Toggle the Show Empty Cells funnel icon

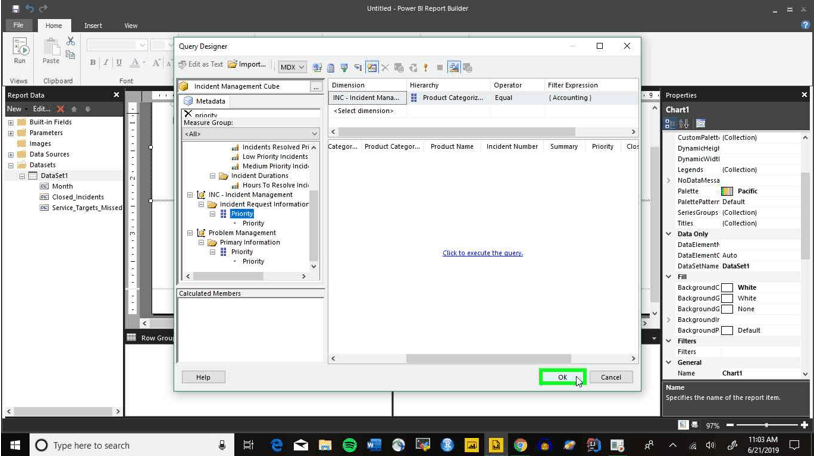point(344,67)
